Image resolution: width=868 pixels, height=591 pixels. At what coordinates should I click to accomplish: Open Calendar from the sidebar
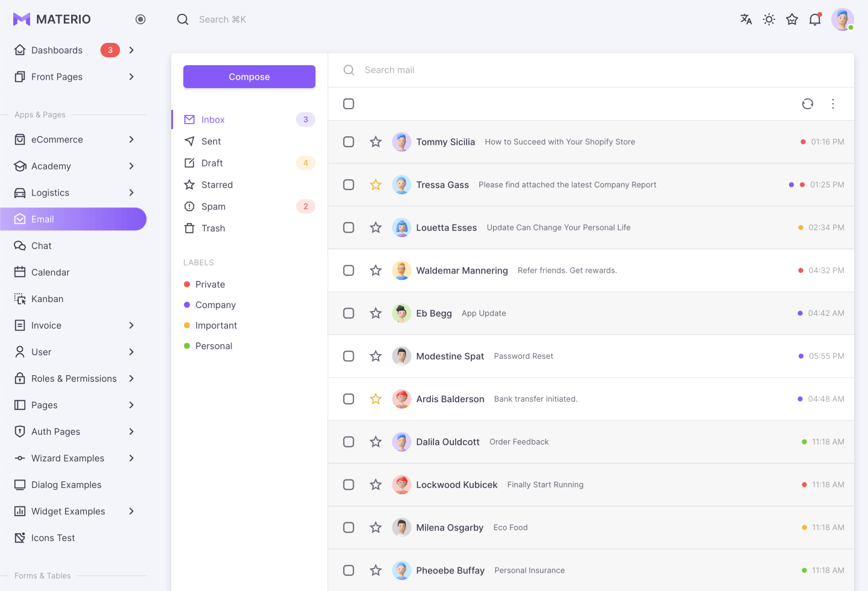click(73, 272)
